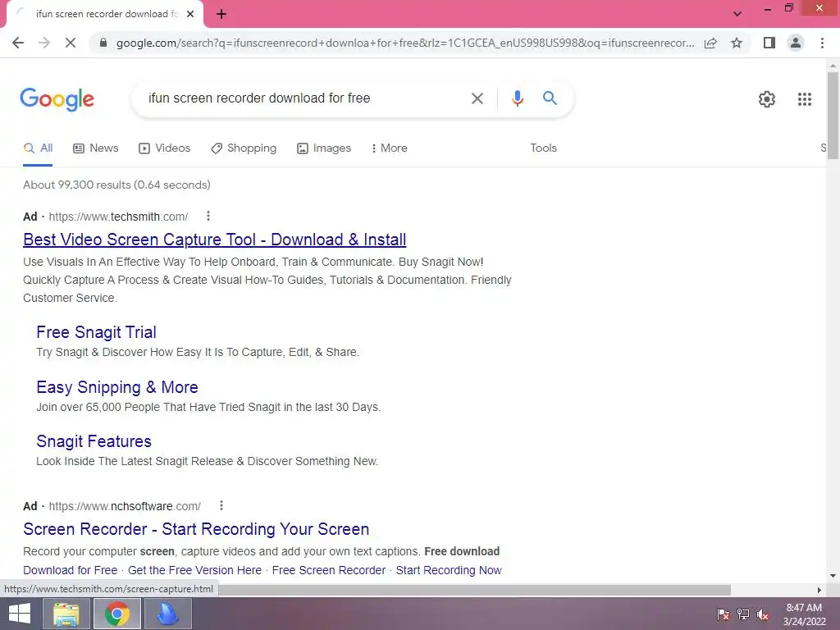Bookmark this page with the star

pos(737,43)
